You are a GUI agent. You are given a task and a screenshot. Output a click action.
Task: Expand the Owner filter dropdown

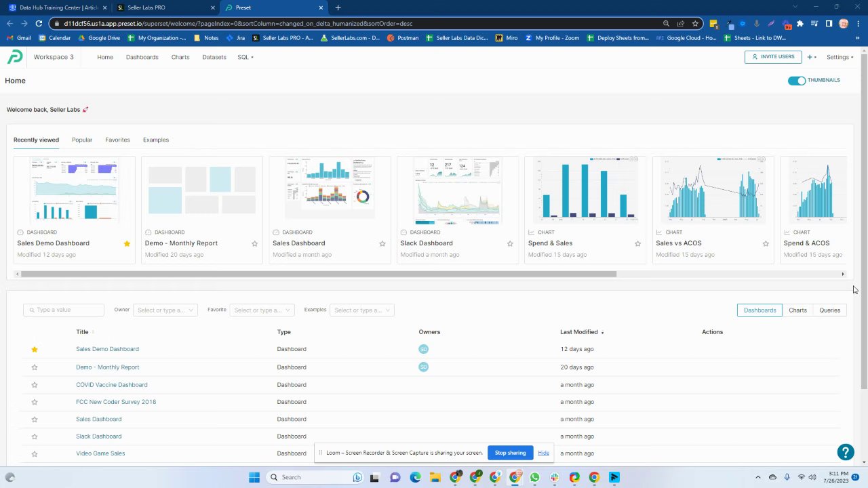point(165,310)
